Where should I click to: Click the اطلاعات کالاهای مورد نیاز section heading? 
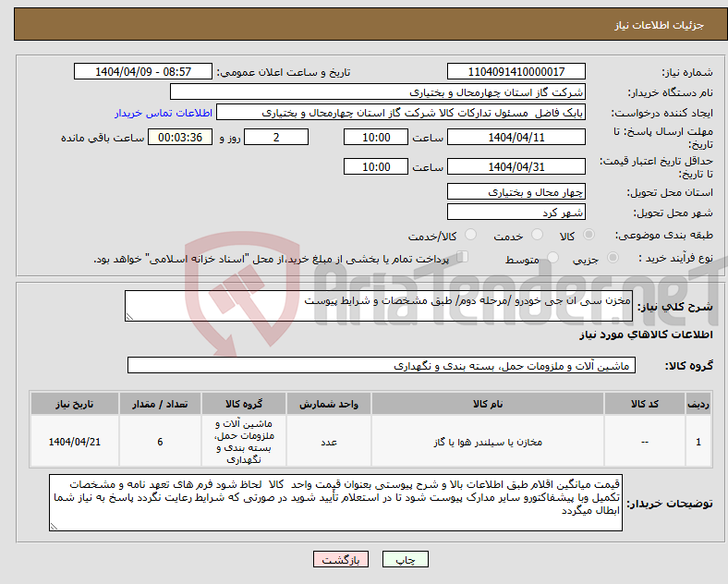646,335
